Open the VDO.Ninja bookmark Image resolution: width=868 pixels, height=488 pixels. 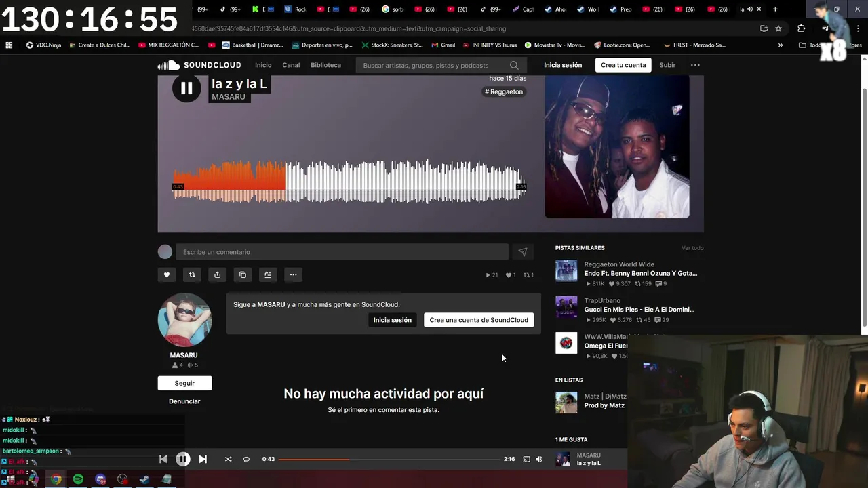43,45
